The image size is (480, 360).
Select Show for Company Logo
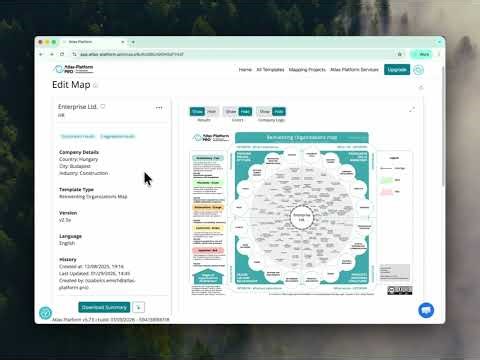click(x=265, y=112)
